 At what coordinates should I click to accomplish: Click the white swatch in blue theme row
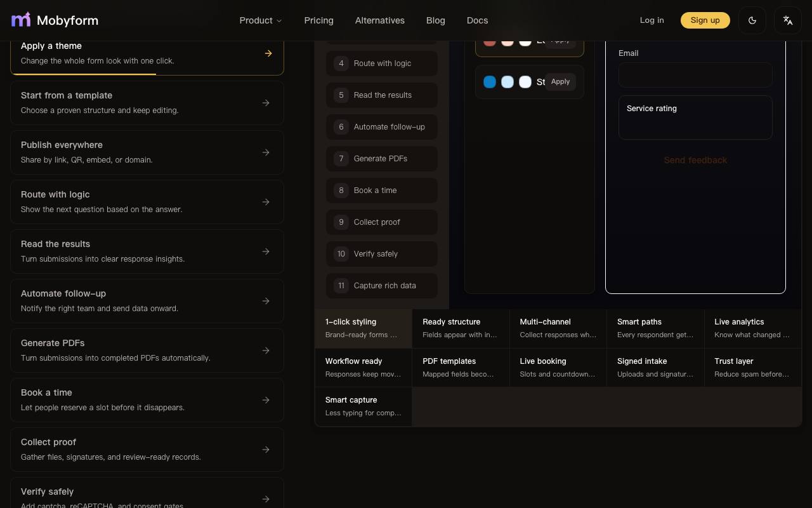(x=525, y=82)
